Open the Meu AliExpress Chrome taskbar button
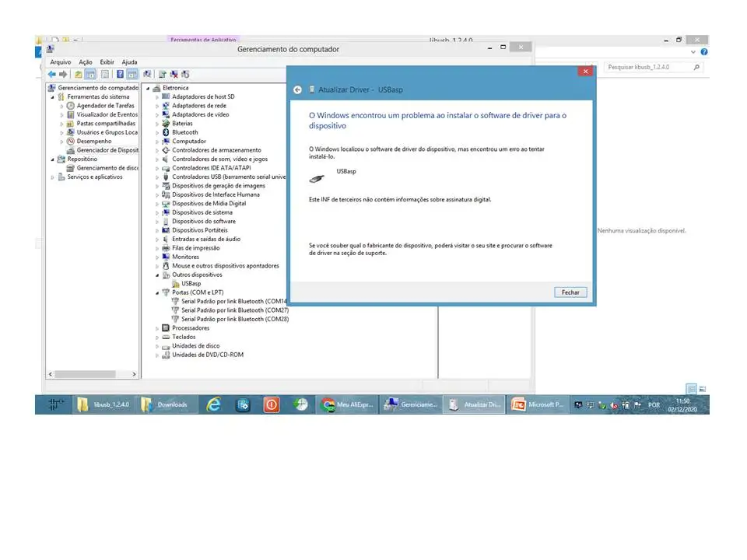747x560 pixels. tap(347, 404)
